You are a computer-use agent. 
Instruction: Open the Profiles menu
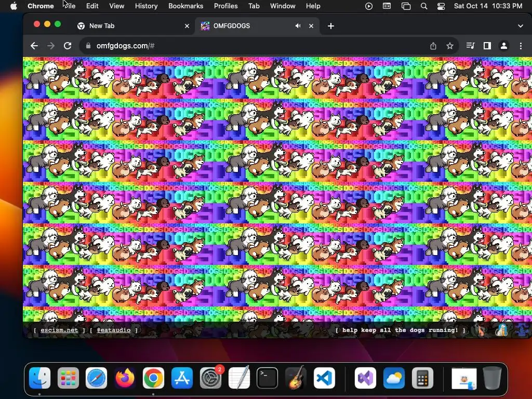click(x=225, y=6)
